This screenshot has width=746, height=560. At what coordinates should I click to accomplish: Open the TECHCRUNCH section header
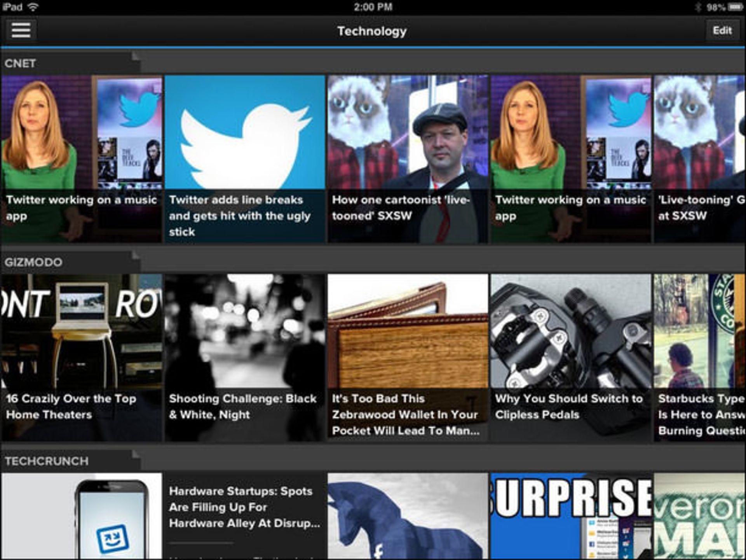tap(47, 461)
